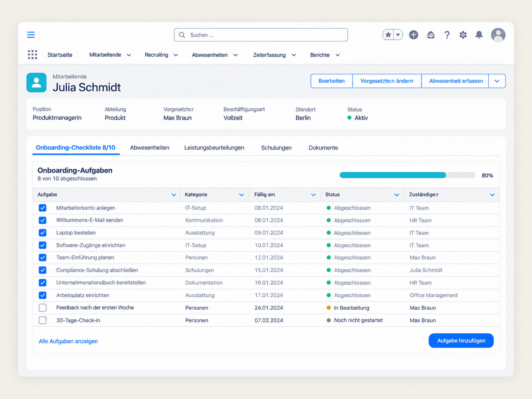The image size is (532, 399).
Task: Open the Zuständige:r column menu
Action: [x=493, y=195]
